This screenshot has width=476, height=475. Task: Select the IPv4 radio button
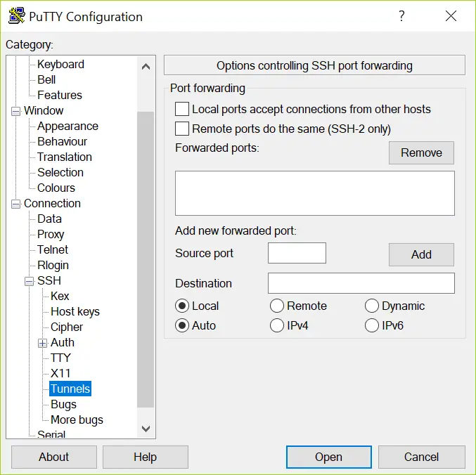pyautogui.click(x=277, y=325)
